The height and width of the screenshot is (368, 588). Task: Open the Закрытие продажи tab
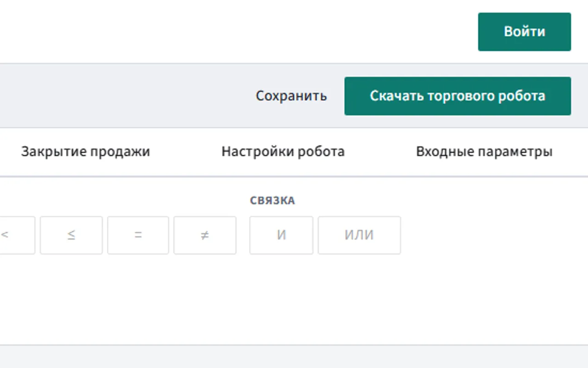click(85, 152)
